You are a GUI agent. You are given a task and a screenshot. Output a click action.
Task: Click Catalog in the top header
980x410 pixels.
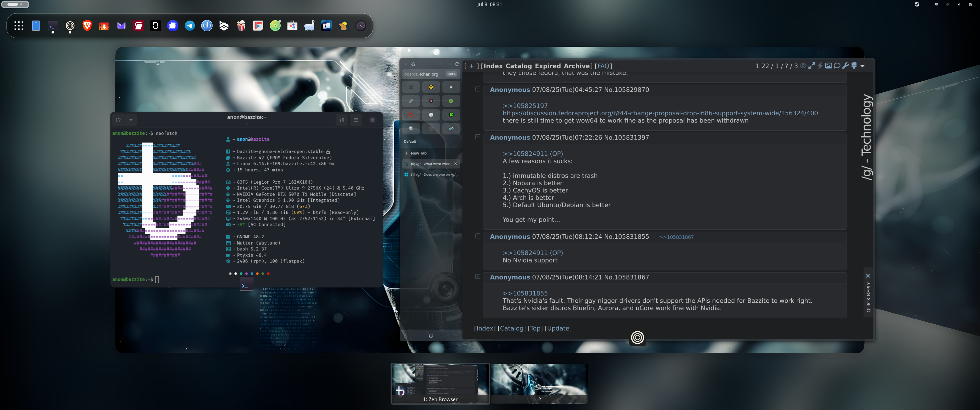click(518, 66)
